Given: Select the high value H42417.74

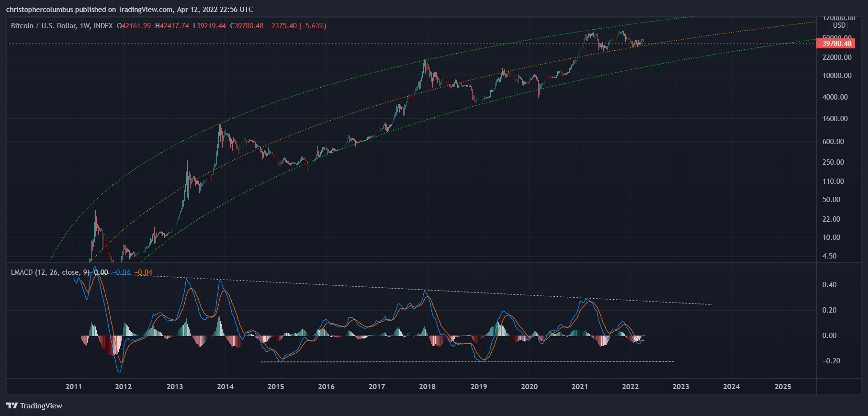Looking at the screenshot, I should click(172, 26).
